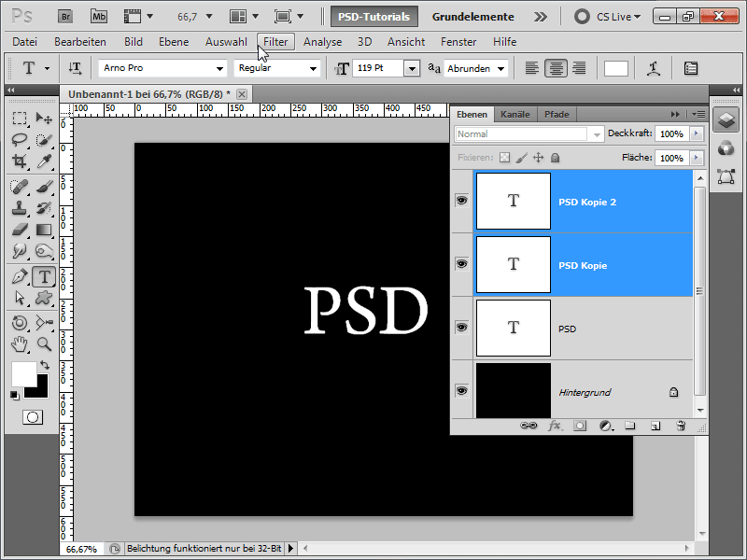Screen dimensions: 747x560
Task: Select the Eraser tool
Action: coord(20,230)
